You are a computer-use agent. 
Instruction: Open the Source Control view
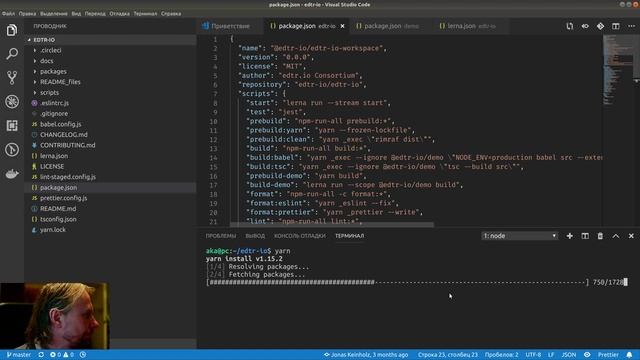pyautogui.click(x=12, y=77)
